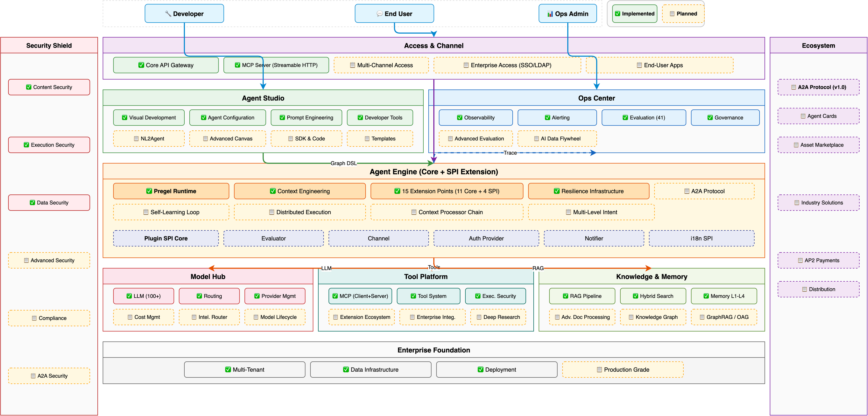Select the Resilience Infrastructure box
This screenshot has height=416, width=868.
[x=589, y=191]
